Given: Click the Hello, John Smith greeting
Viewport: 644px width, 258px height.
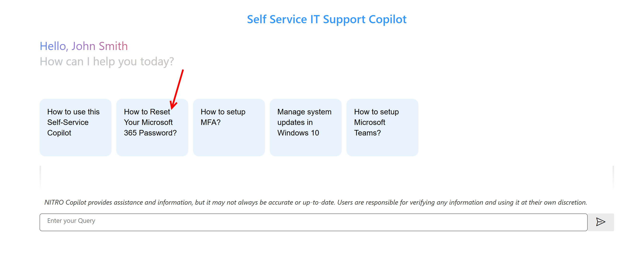Looking at the screenshot, I should [x=83, y=46].
